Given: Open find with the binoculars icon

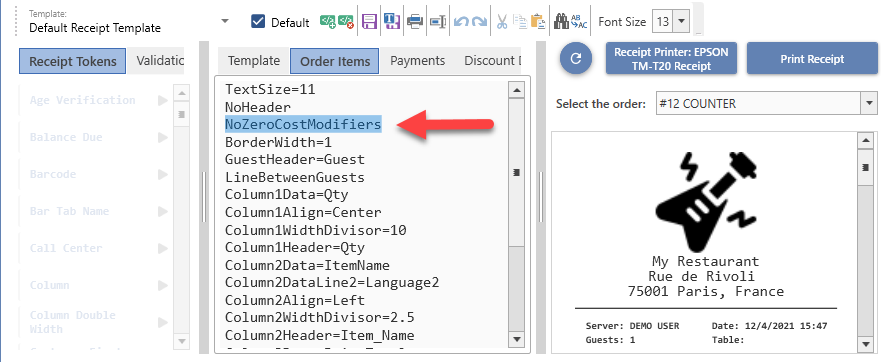Looking at the screenshot, I should point(560,22).
